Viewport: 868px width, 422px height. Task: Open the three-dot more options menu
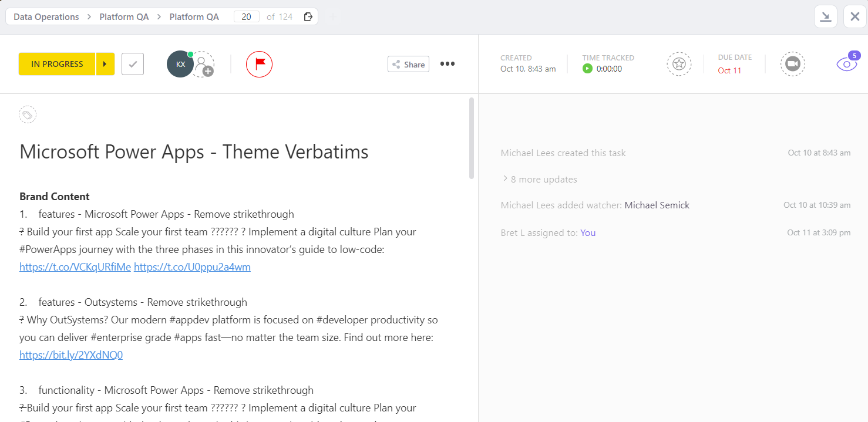click(448, 64)
